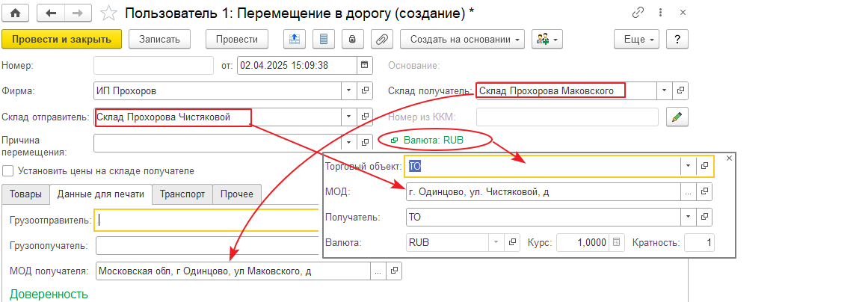Open the Склад получатель dropdown arrow
Viewport: 868px width, 302px height.
coord(664,90)
